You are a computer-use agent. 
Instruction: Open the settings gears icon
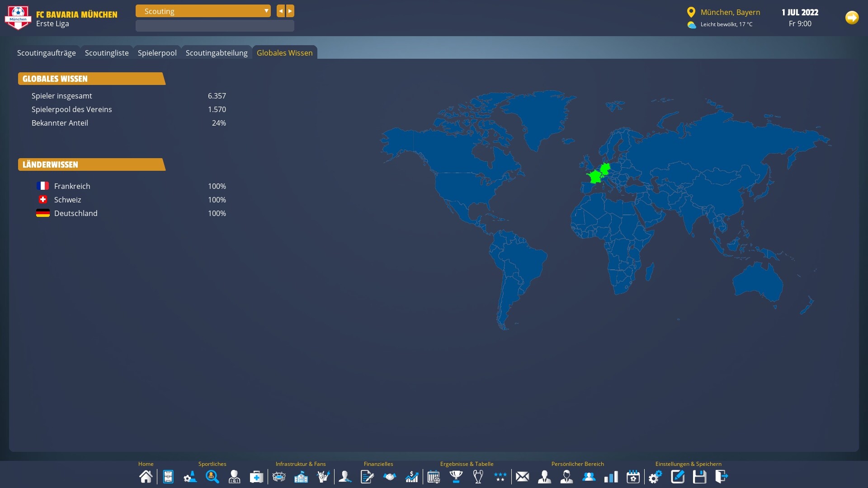coord(655,477)
